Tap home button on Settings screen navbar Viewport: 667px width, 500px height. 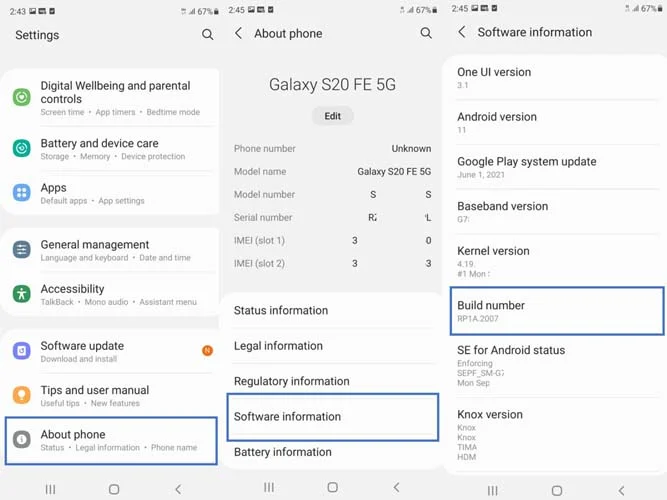coord(114,489)
